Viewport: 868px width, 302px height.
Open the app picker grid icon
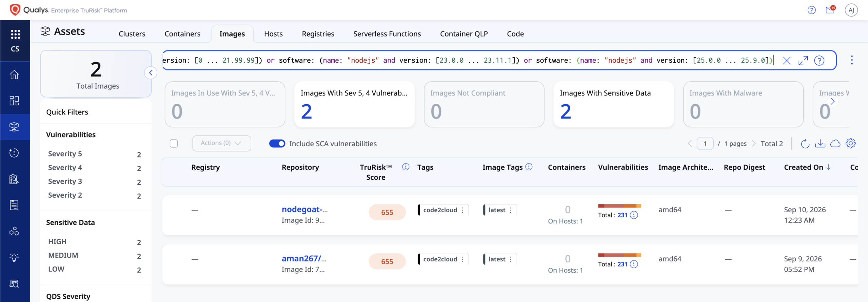tap(15, 34)
